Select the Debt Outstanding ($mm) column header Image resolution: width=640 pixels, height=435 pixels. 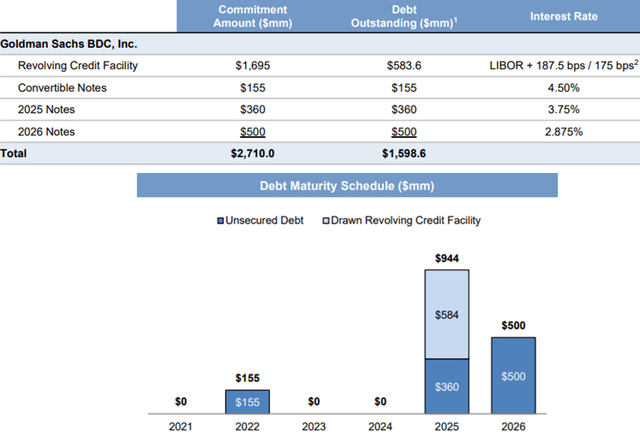coord(404,16)
